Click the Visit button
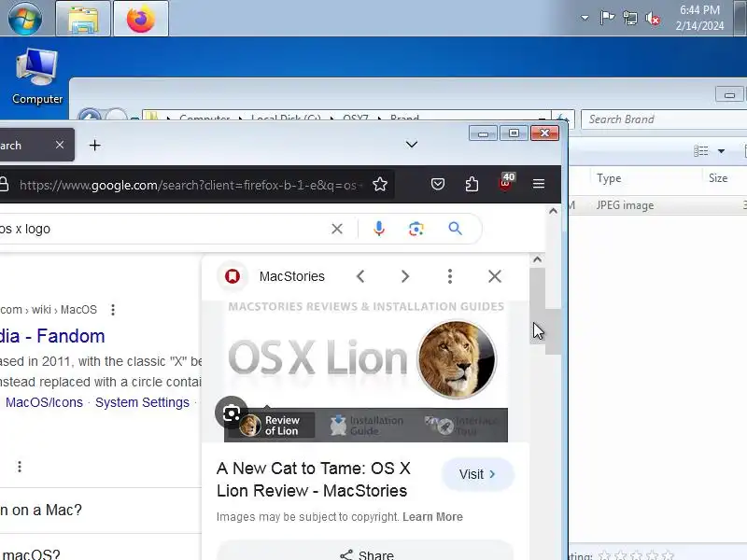 coord(478,474)
